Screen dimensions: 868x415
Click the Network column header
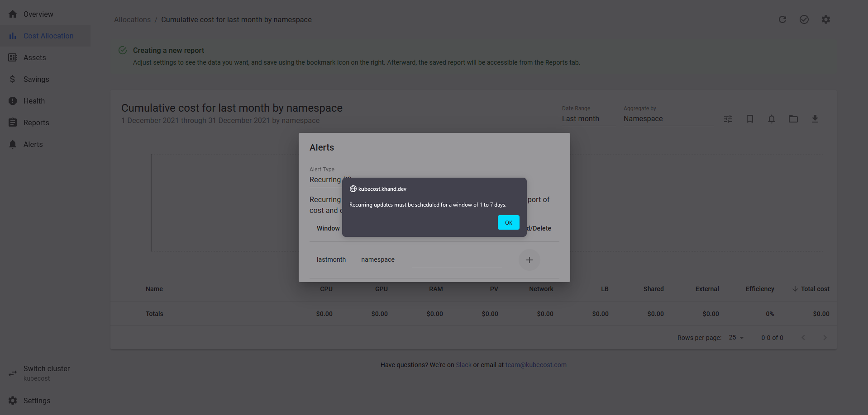tap(541, 289)
